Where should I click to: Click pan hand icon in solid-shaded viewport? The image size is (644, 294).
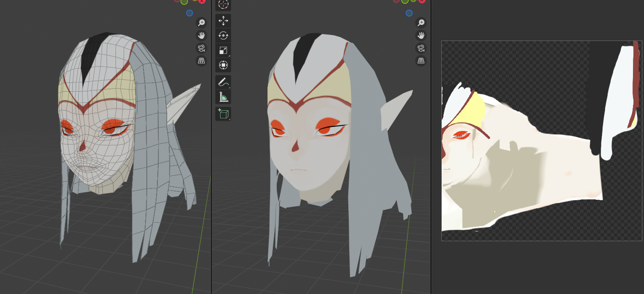(421, 35)
